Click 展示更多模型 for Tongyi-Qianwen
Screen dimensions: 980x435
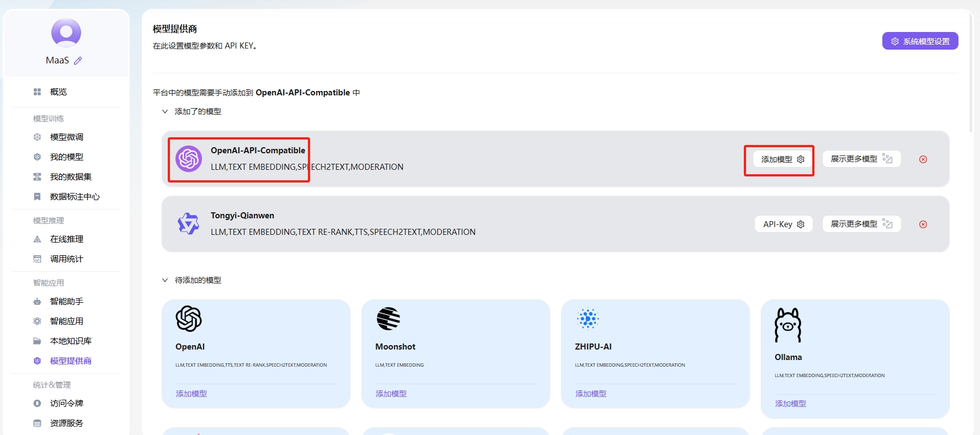(861, 224)
